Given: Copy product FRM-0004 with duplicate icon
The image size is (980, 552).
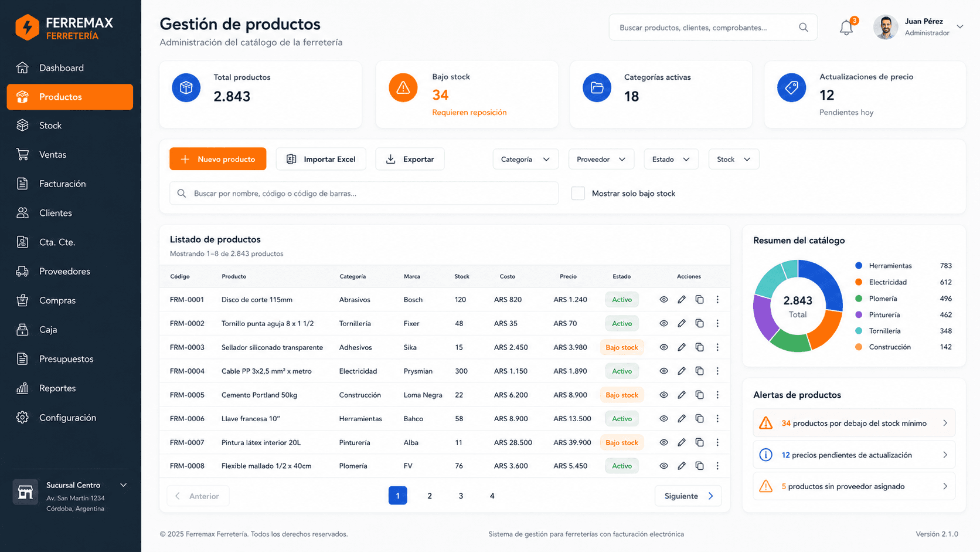Looking at the screenshot, I should [699, 371].
